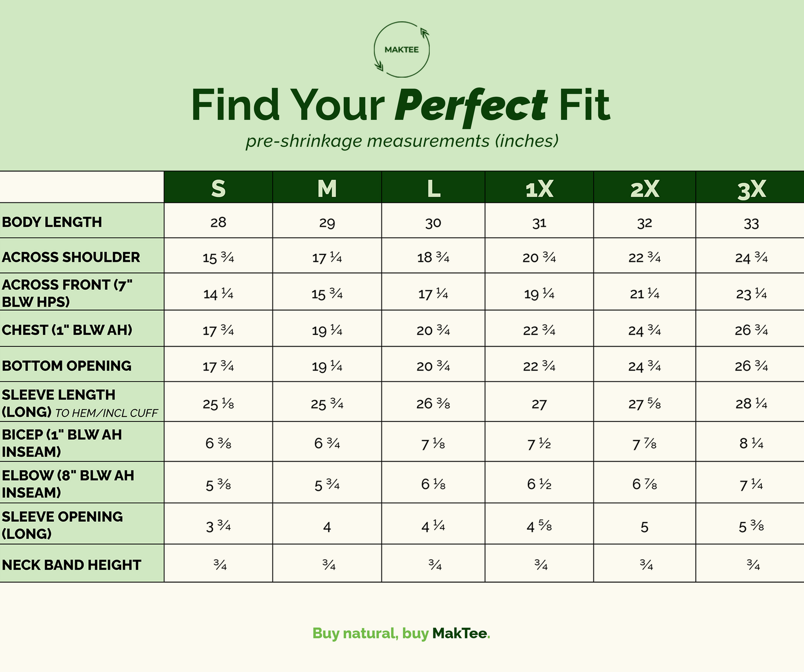Select the M size column header
This screenshot has height=672, width=804.
click(x=327, y=188)
